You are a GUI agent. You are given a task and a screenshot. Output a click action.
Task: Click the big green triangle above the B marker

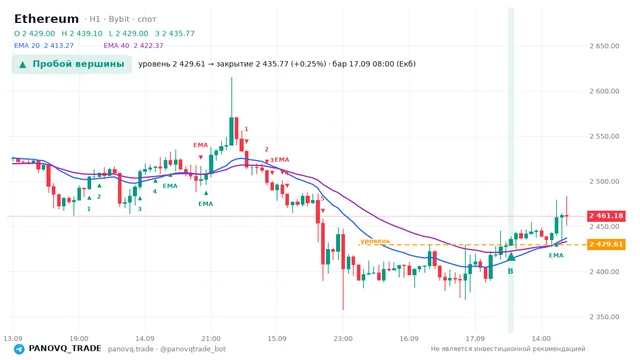(x=511, y=257)
